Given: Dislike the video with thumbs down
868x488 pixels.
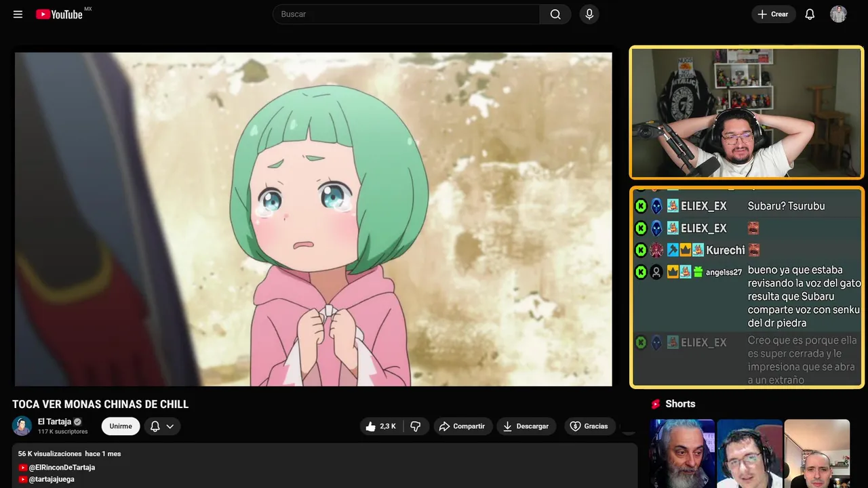Looking at the screenshot, I should (x=416, y=426).
